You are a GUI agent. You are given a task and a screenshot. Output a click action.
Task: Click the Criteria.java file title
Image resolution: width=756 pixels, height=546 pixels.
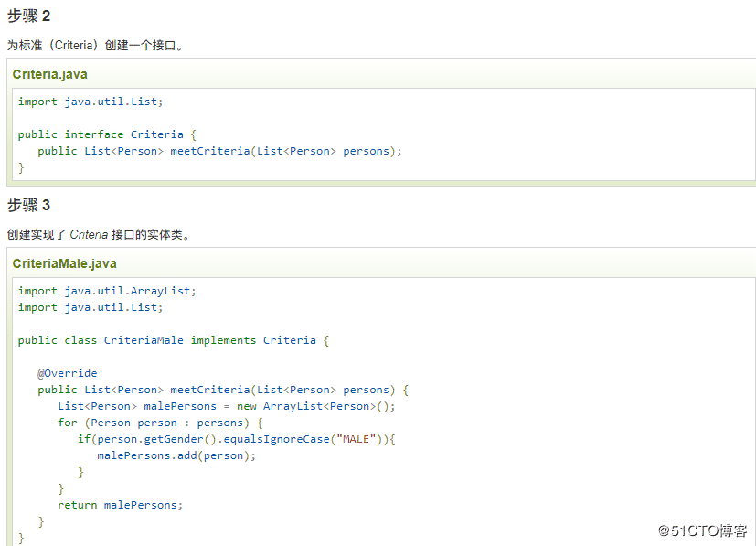49,74
